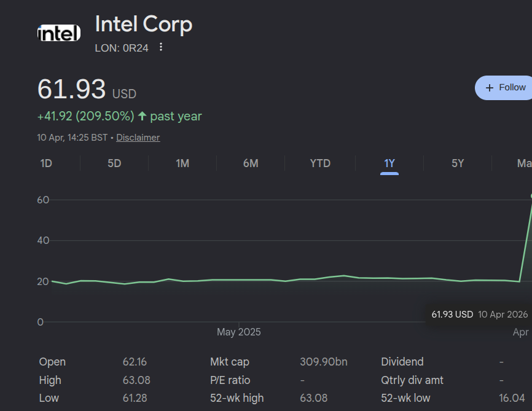Screen dimensions: 532x411
Task: Select the 6M time range
Action: 250,163
